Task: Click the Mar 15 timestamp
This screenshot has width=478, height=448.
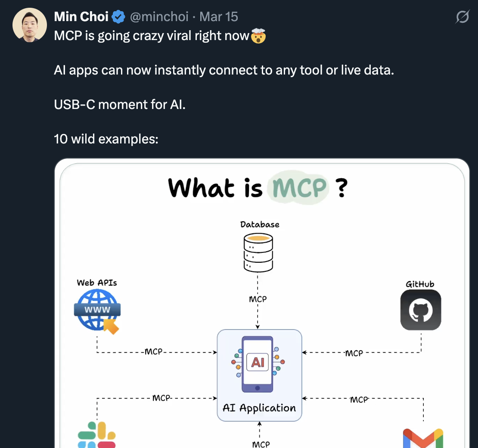Action: [x=218, y=16]
